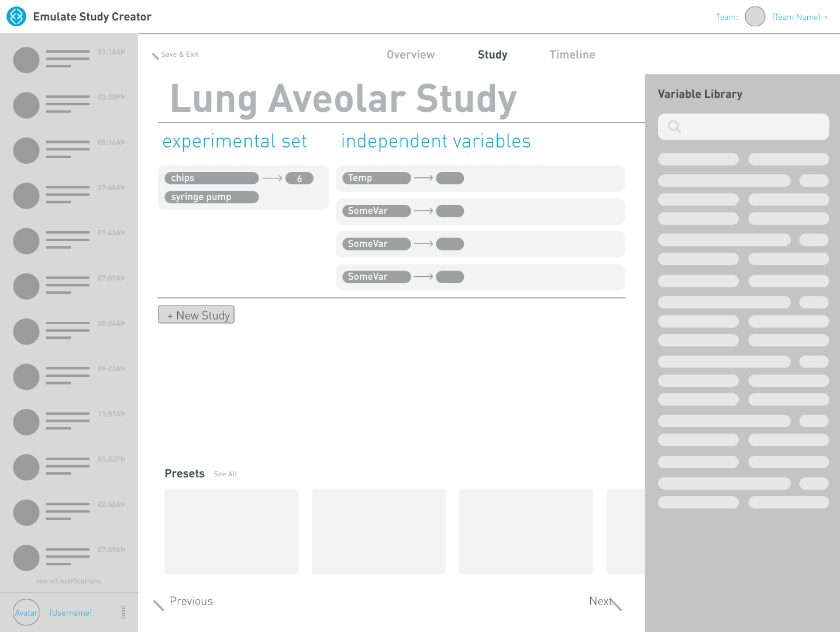This screenshot has width=840, height=632.
Task: Switch to the Timeline tab
Action: [572, 54]
